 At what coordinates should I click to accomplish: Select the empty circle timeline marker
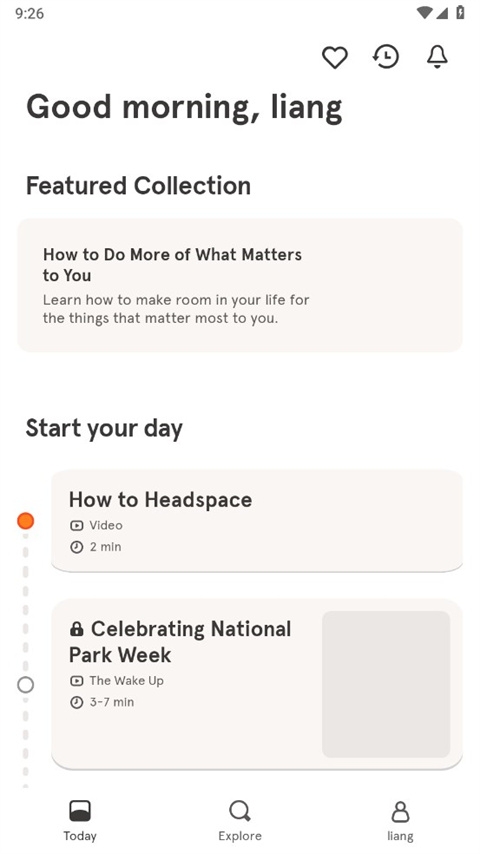[x=26, y=685]
